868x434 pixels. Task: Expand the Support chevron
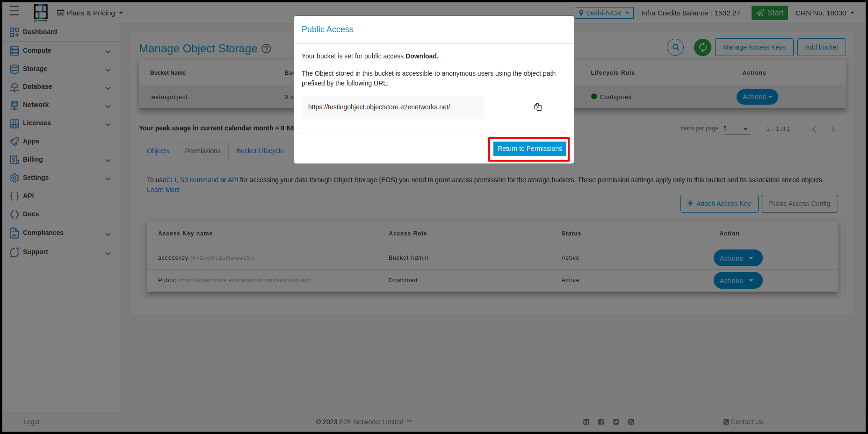pyautogui.click(x=108, y=254)
